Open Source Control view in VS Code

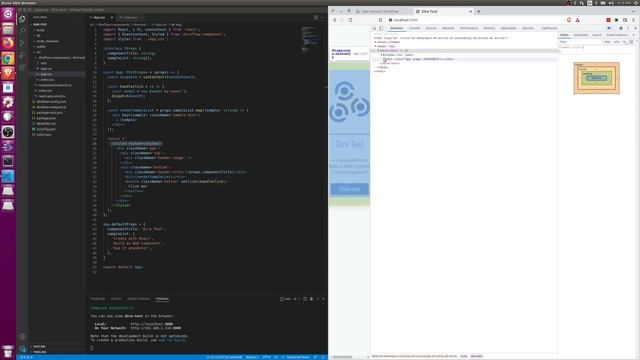point(22,43)
